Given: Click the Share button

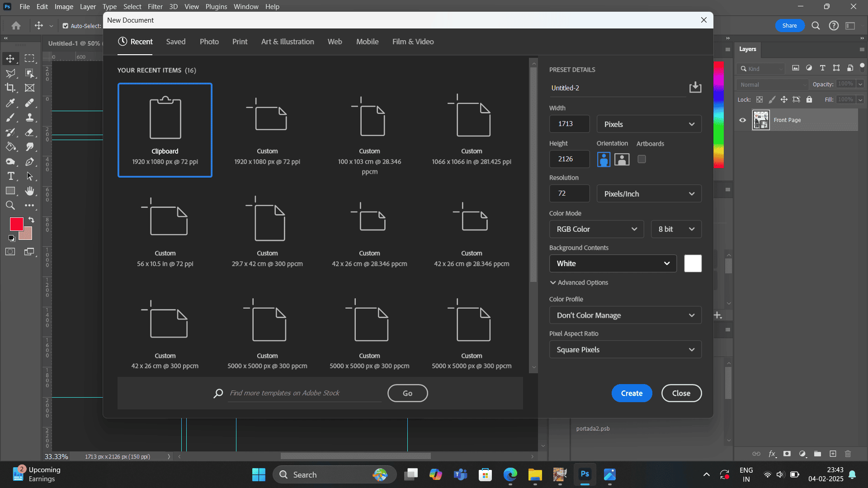Looking at the screenshot, I should point(789,26).
